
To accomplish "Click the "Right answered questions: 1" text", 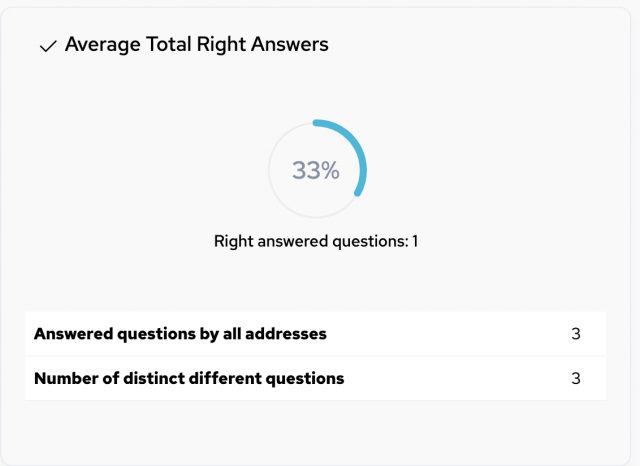I will click(315, 241).
